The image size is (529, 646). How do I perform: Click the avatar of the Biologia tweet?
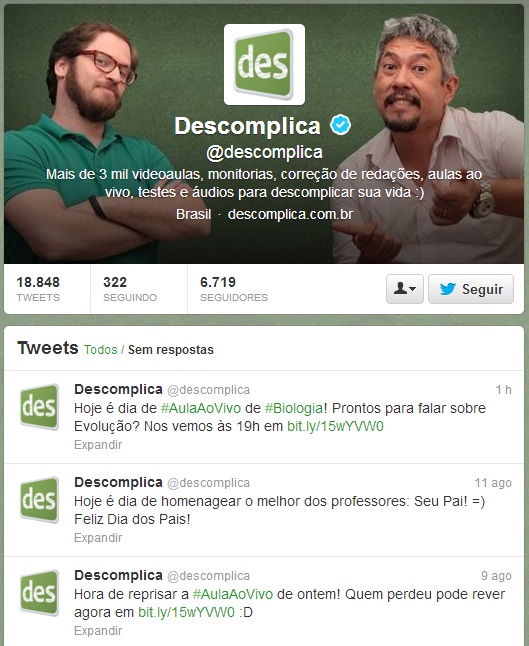click(39, 407)
